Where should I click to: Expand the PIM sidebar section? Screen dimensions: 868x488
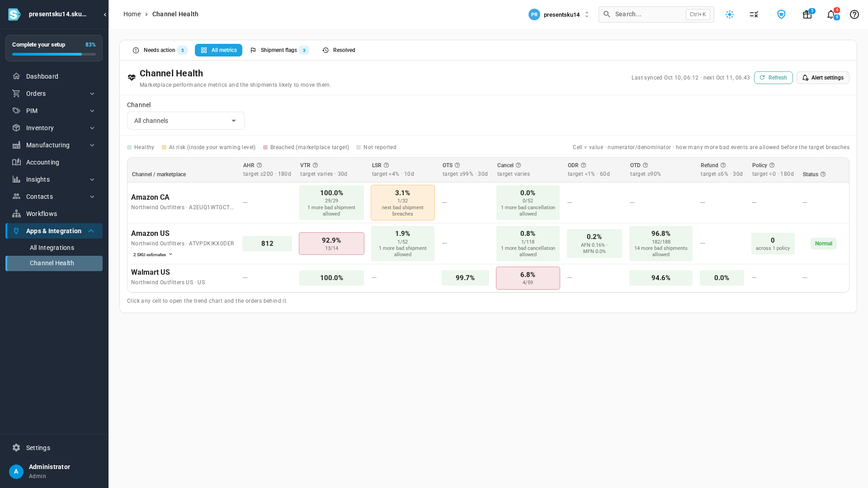coord(54,111)
